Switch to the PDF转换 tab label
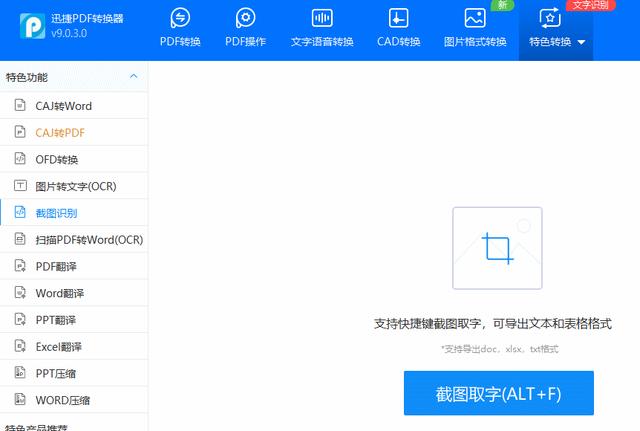 point(180,42)
